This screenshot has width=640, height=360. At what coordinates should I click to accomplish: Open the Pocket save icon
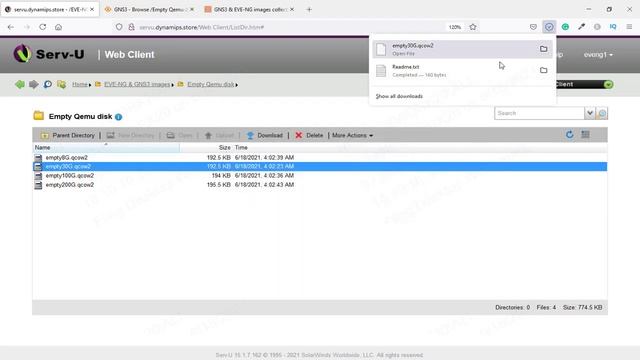tap(533, 27)
